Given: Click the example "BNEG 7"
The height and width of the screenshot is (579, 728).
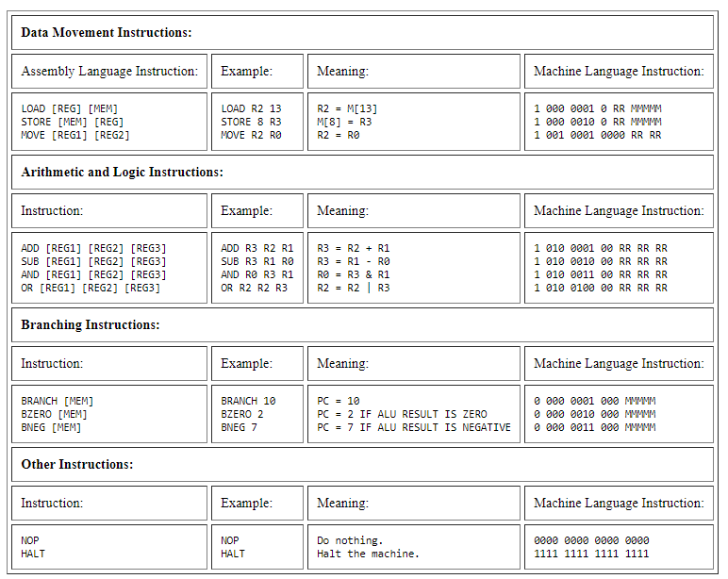Looking at the screenshot, I should click(240, 427).
